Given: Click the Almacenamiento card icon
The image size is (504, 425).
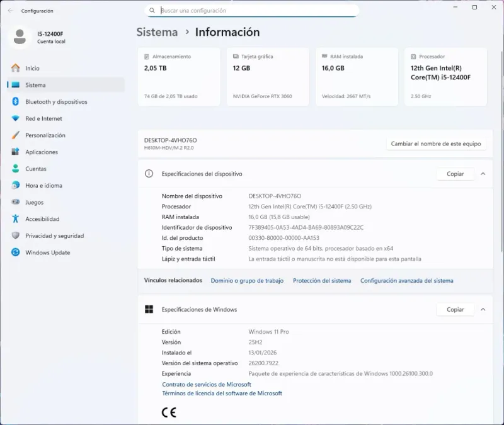Looking at the screenshot, I should click(x=147, y=57).
